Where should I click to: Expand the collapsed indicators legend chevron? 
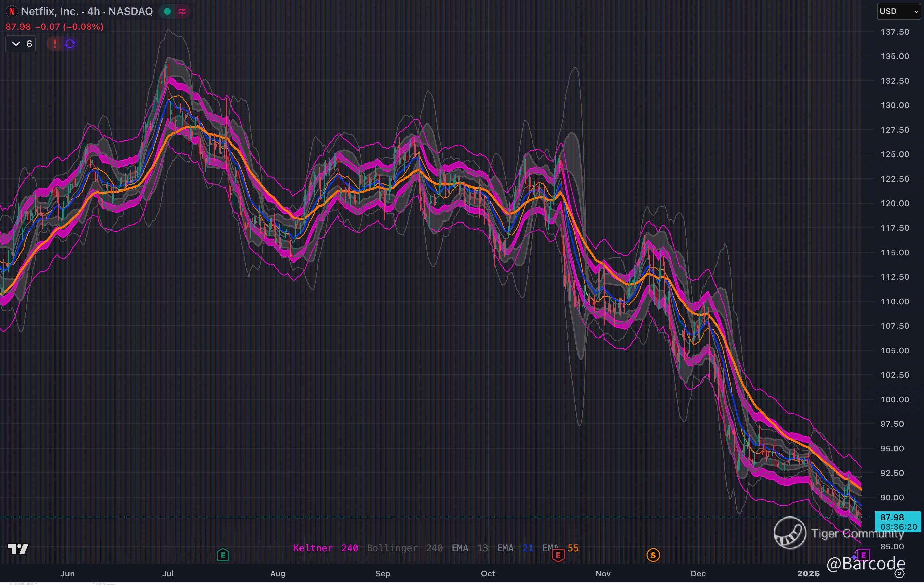16,44
